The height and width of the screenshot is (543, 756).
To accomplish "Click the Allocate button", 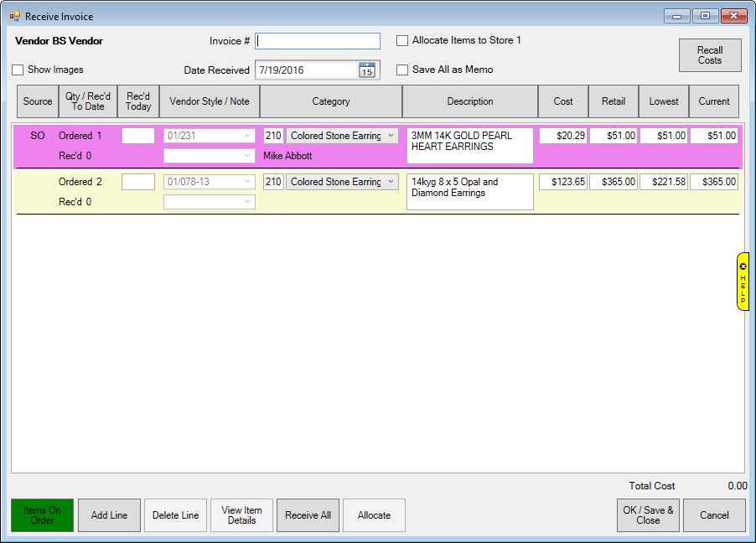I will tap(374, 515).
